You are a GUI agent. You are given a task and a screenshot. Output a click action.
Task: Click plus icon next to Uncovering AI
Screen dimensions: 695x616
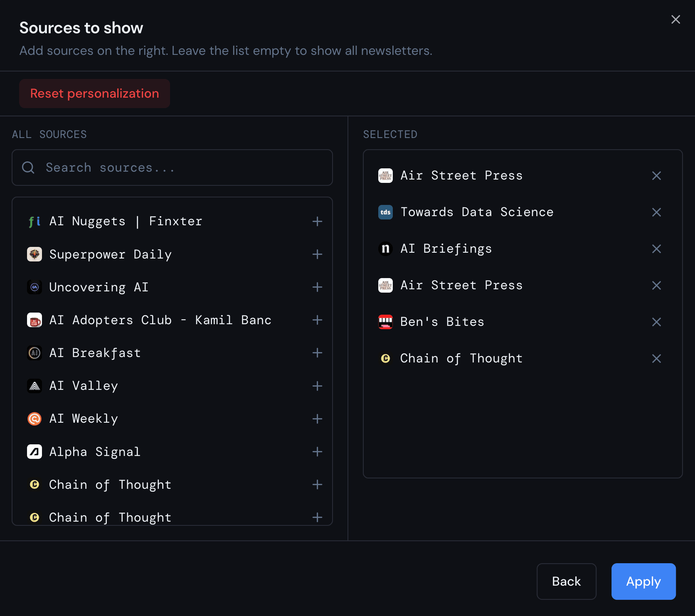point(317,287)
